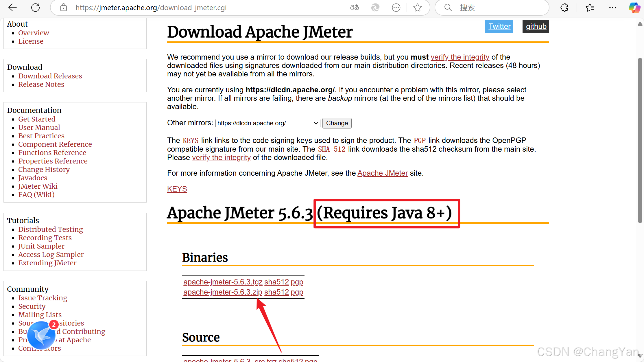Open sha512 checksum for the tgz binary
The height and width of the screenshot is (362, 644).
[276, 282]
